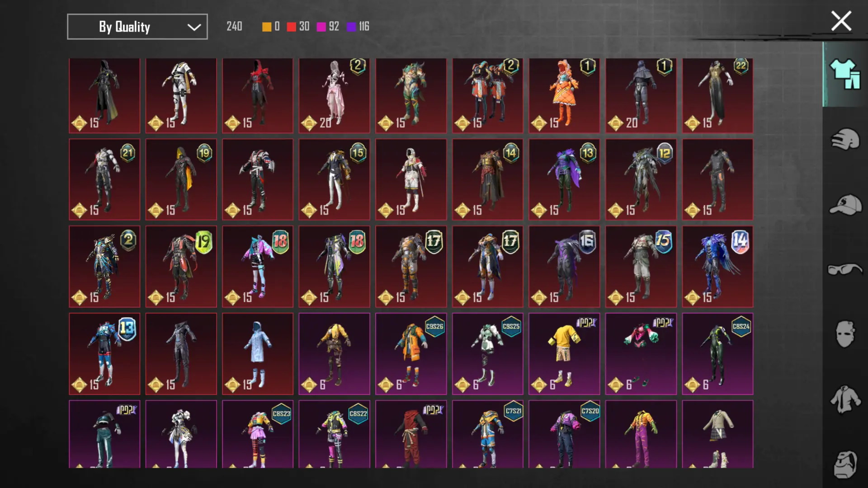Select the orange jacket outfit tagged C9S26
Screen dimensions: 868x488
tap(411, 354)
